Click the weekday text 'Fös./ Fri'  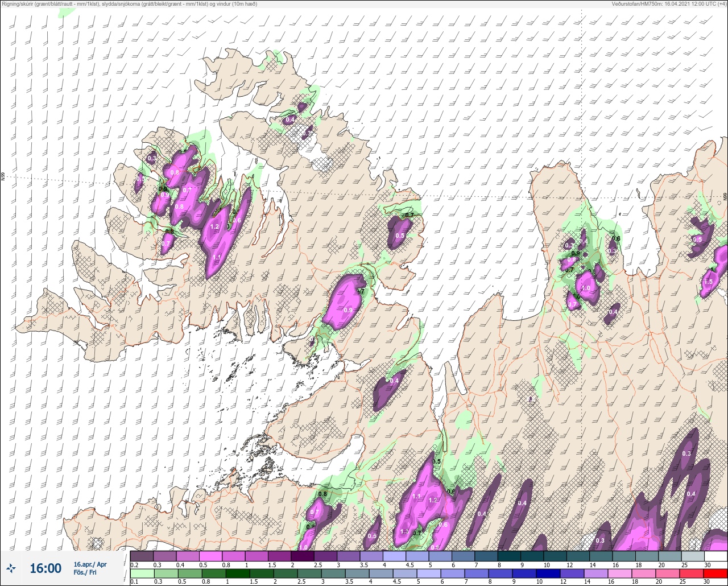click(x=85, y=572)
